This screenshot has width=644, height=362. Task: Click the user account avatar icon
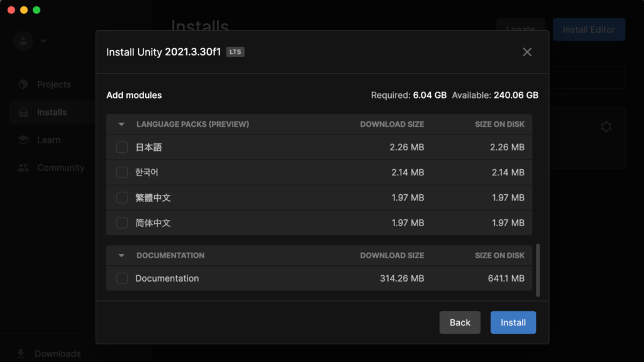pyautogui.click(x=23, y=41)
